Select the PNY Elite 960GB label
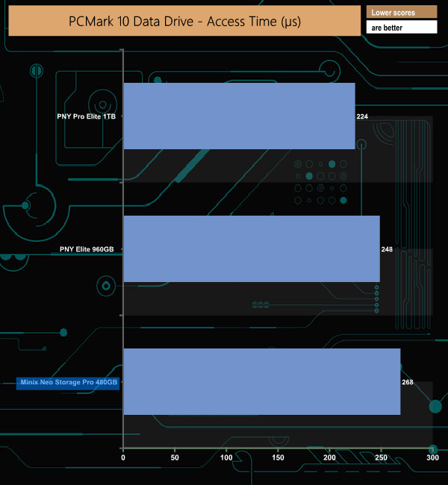This screenshot has width=448, height=485. 87,249
